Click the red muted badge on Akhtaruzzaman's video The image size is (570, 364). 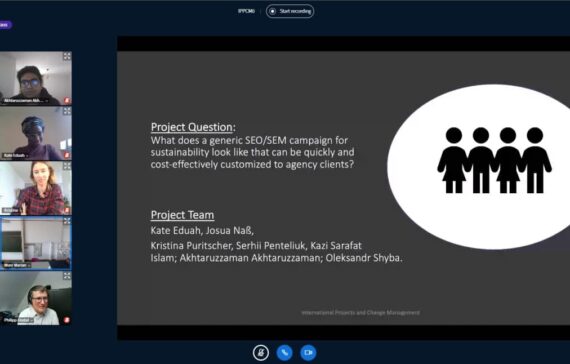[x=67, y=100]
